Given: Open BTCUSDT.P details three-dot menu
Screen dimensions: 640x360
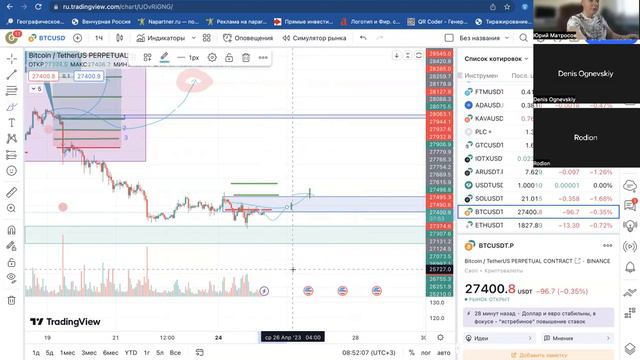Looking at the screenshot, I should tap(607, 245).
